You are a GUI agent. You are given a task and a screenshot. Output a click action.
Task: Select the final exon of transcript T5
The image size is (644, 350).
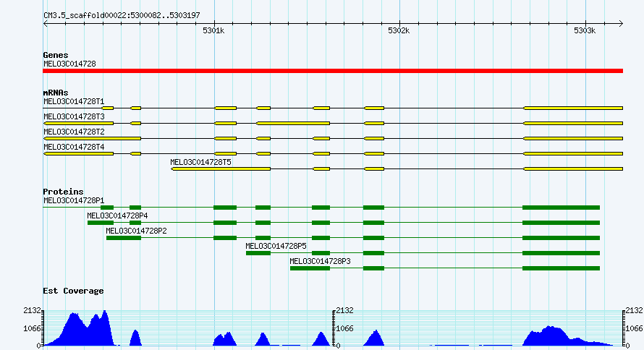pos(573,168)
